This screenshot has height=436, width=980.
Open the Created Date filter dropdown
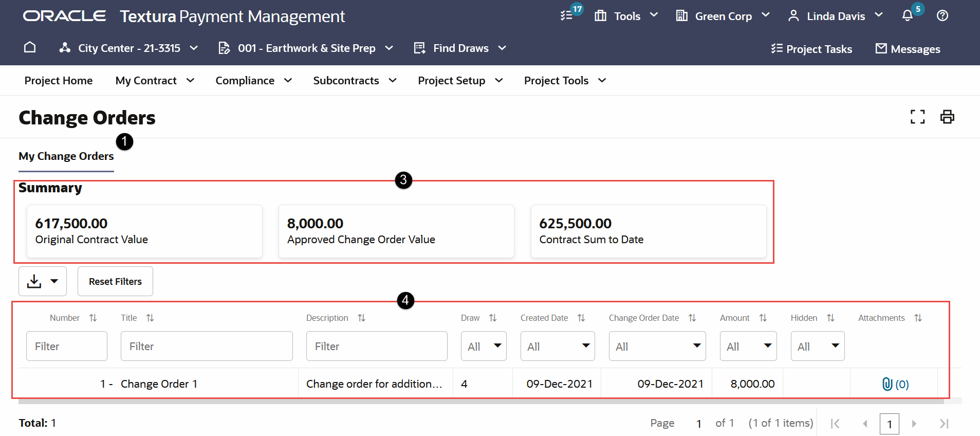pos(558,346)
